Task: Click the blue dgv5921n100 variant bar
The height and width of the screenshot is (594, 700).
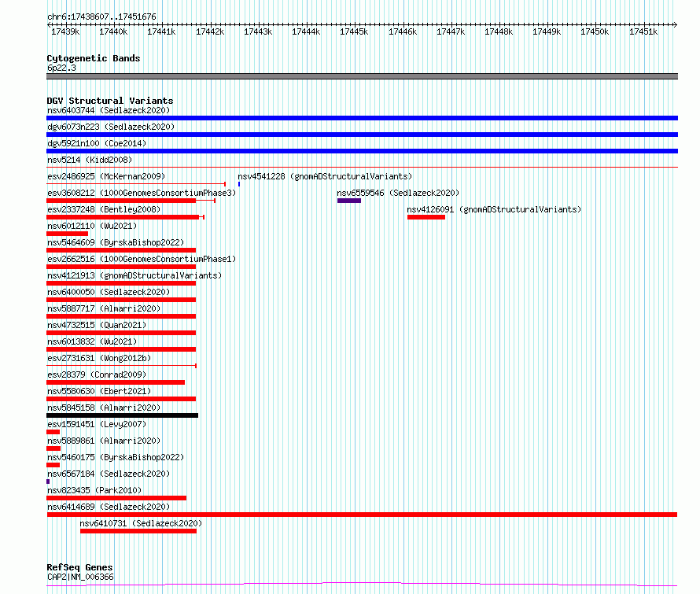Action: pos(362,151)
